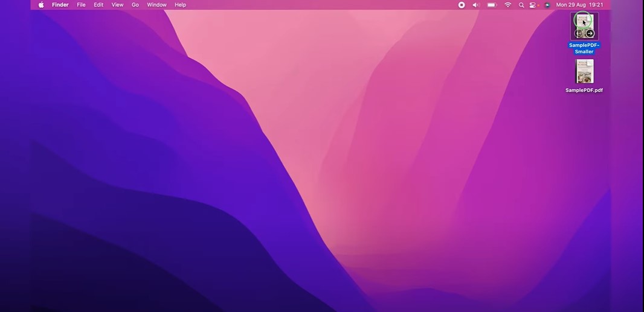The height and width of the screenshot is (312, 644).
Task: Open the View menu
Action: point(117,5)
